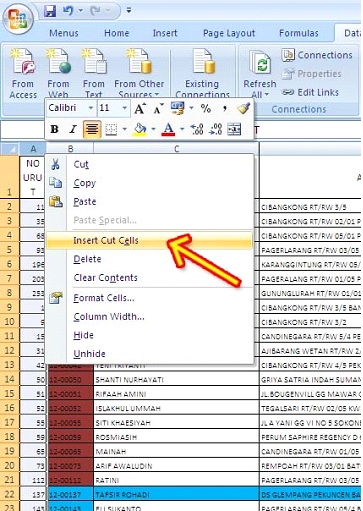The height and width of the screenshot is (511, 363).
Task: Click cell containing SITI KHAESIYAH
Action: click(176, 423)
